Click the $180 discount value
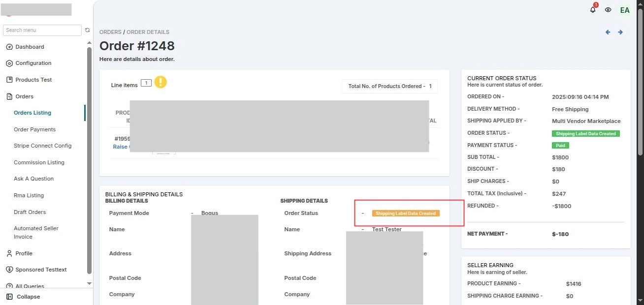The height and width of the screenshot is (305, 644). (x=559, y=169)
